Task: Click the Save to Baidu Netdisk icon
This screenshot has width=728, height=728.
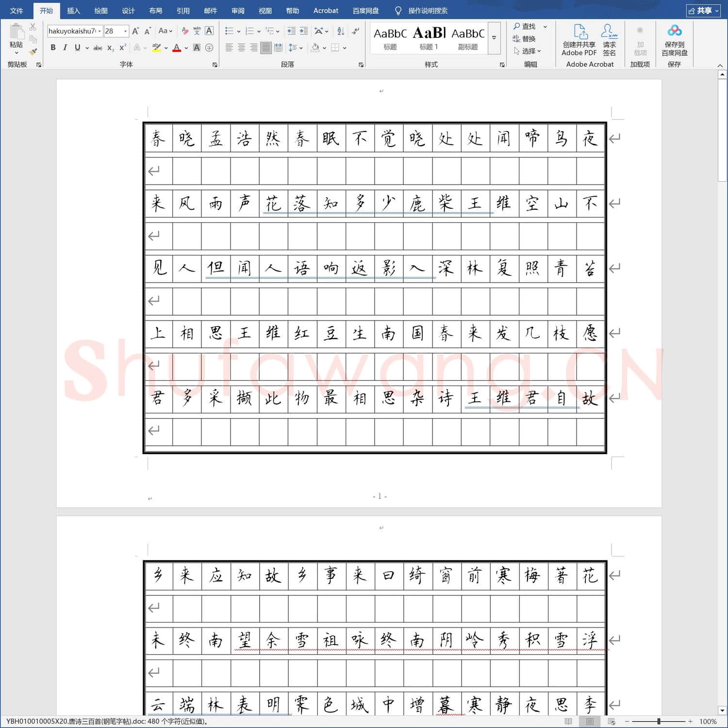Action: click(x=675, y=31)
